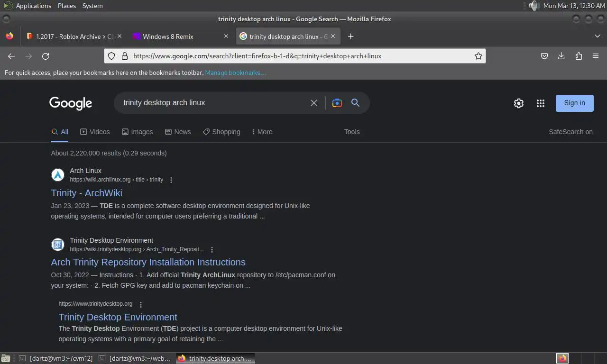Click the site security padlock icon
This screenshot has height=364, width=607.
click(124, 56)
